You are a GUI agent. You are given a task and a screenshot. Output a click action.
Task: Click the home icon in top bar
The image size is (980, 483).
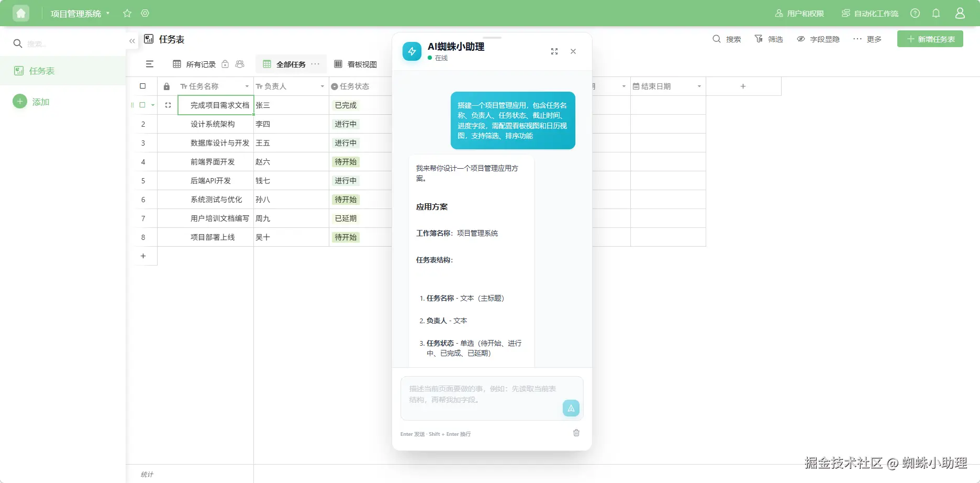(x=21, y=13)
